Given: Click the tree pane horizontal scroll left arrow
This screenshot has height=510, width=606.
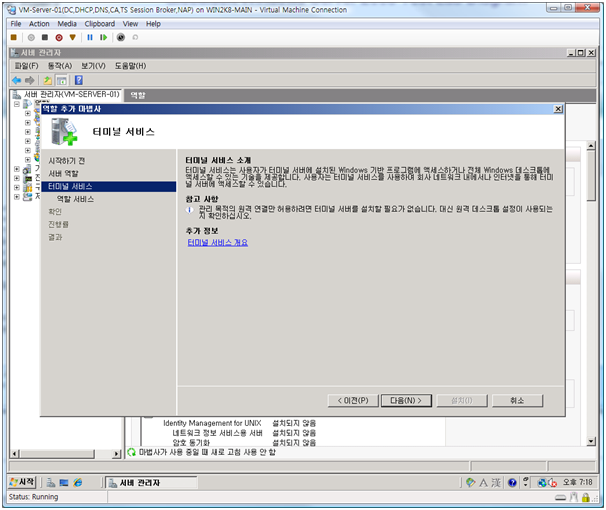Looking at the screenshot, I should [x=15, y=454].
